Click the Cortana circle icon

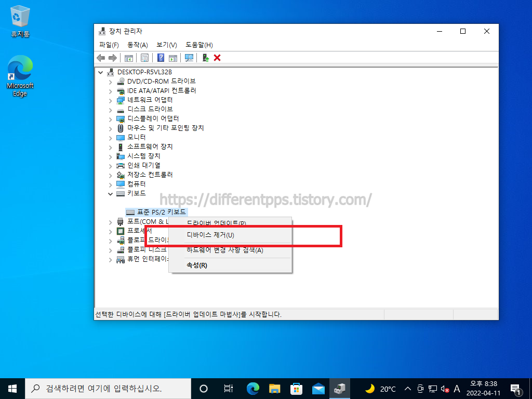pos(204,389)
